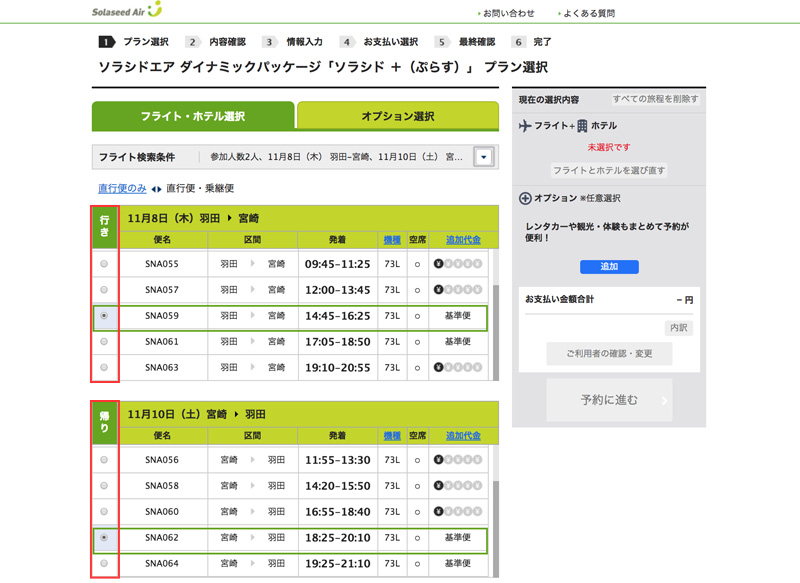
Task: Click the yen price icons for SNA063
Action: tap(458, 367)
